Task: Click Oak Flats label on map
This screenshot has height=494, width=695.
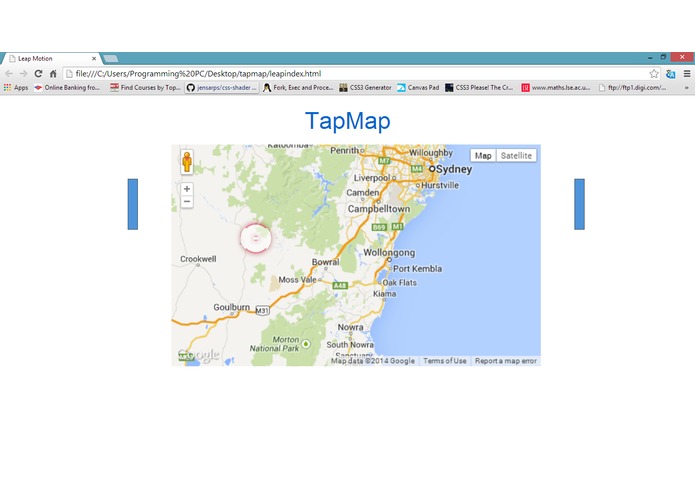Action: coord(399,283)
